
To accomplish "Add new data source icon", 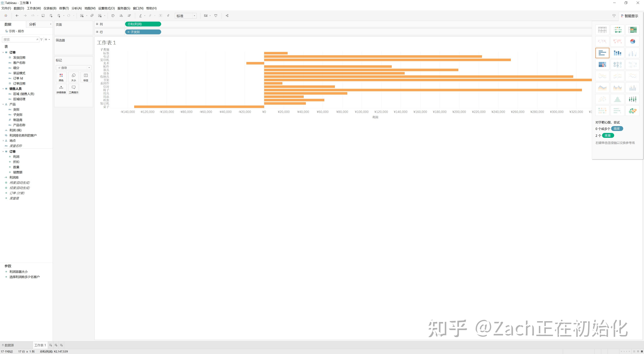I will (51, 16).
